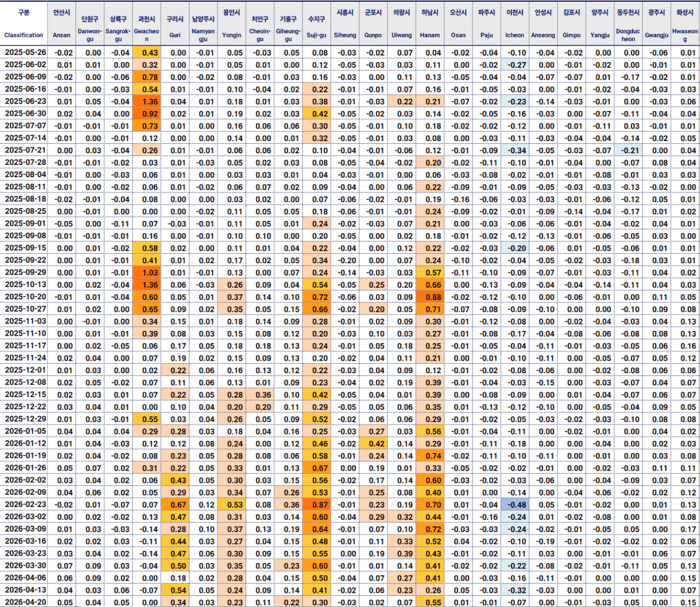Select the Yangju column header

point(600,23)
